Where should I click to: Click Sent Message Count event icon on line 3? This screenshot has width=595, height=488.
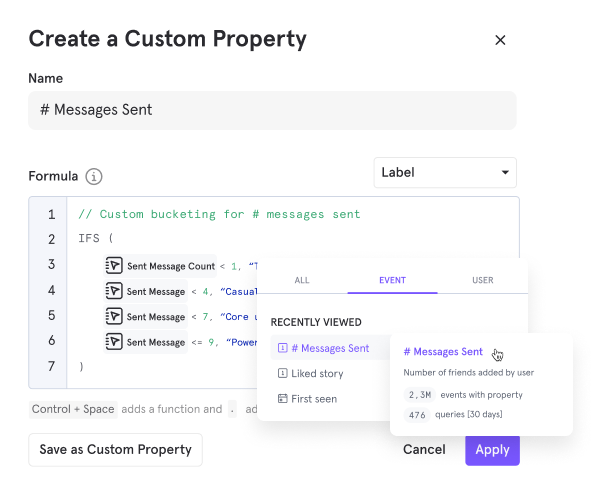[113, 266]
